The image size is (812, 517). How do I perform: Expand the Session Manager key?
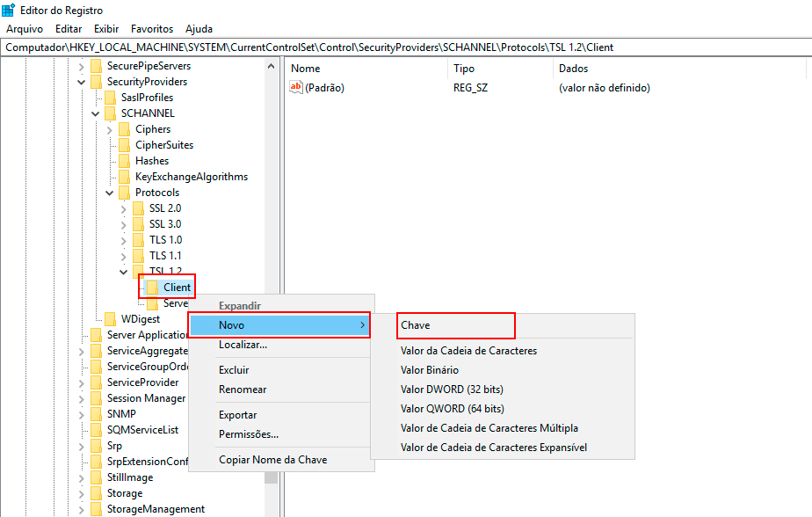click(82, 399)
